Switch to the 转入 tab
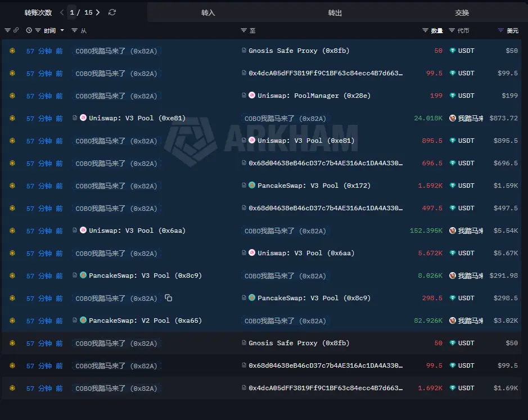This screenshot has height=420, width=528. 208,12
